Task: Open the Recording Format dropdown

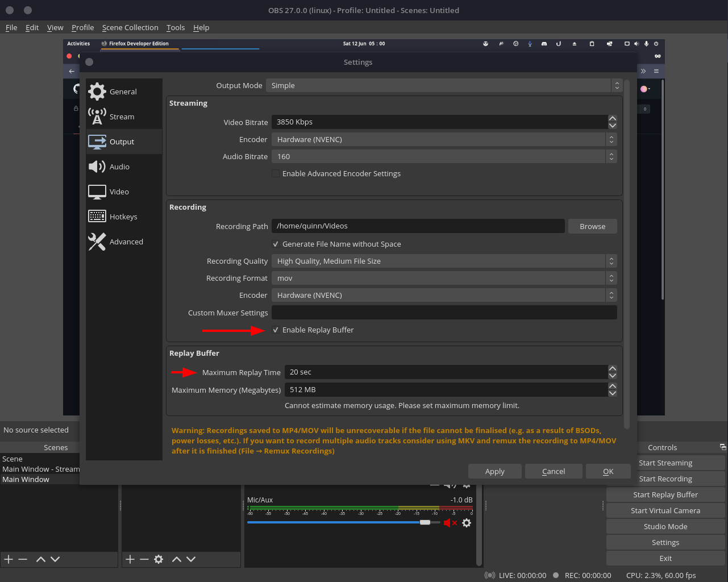Action: tap(444, 278)
